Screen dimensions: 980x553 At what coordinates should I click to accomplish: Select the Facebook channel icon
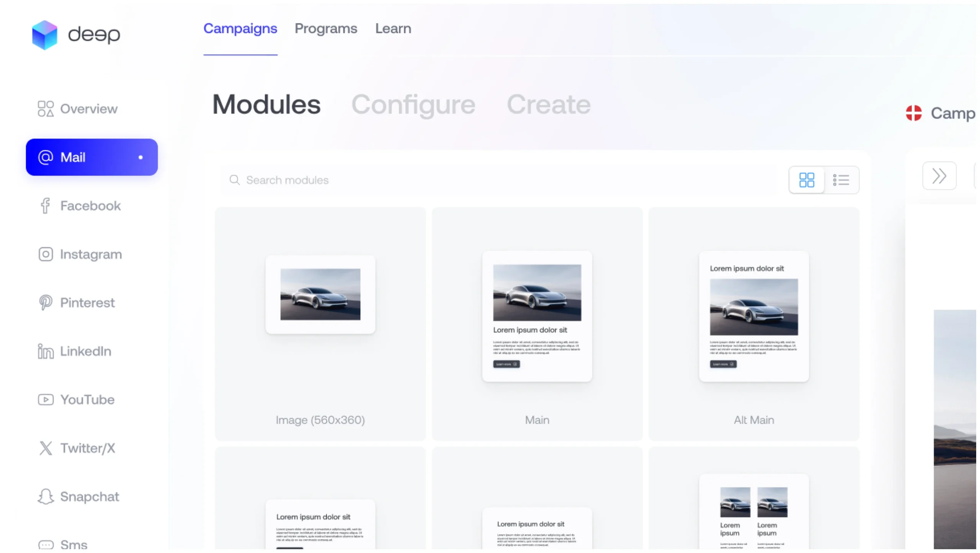(x=45, y=205)
